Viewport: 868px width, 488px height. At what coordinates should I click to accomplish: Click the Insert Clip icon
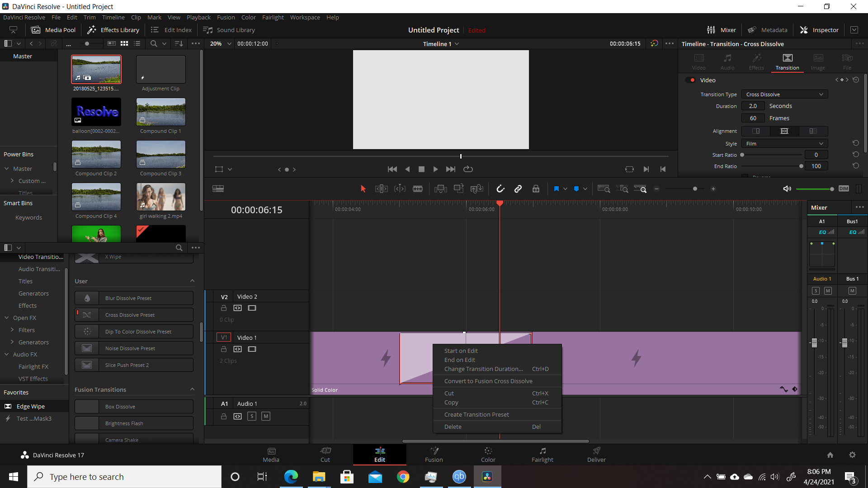[x=441, y=189]
